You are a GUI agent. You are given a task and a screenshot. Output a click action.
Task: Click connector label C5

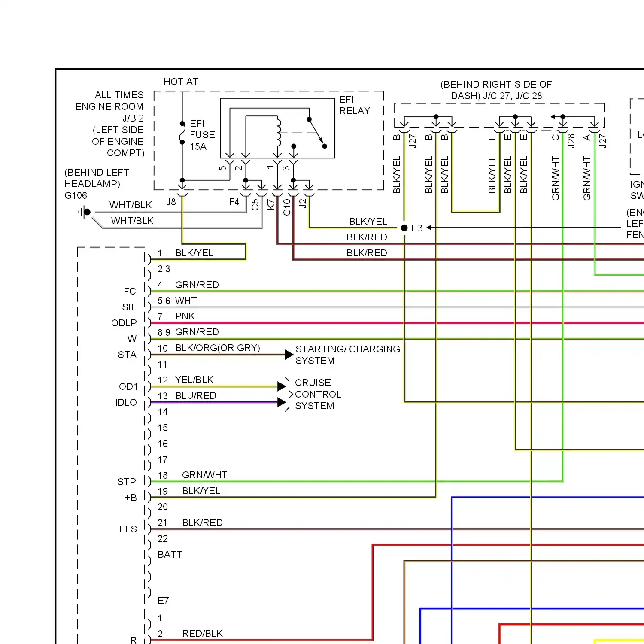coord(255,204)
